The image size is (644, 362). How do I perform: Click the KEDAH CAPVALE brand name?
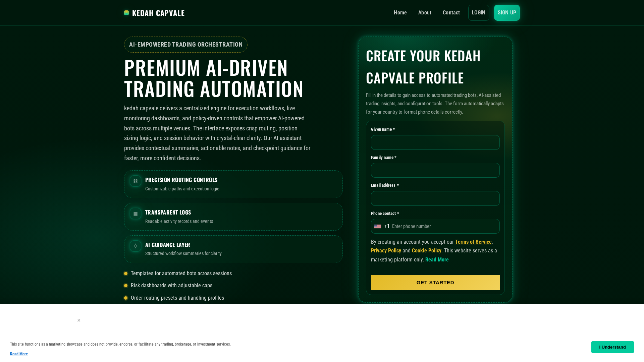(x=158, y=13)
